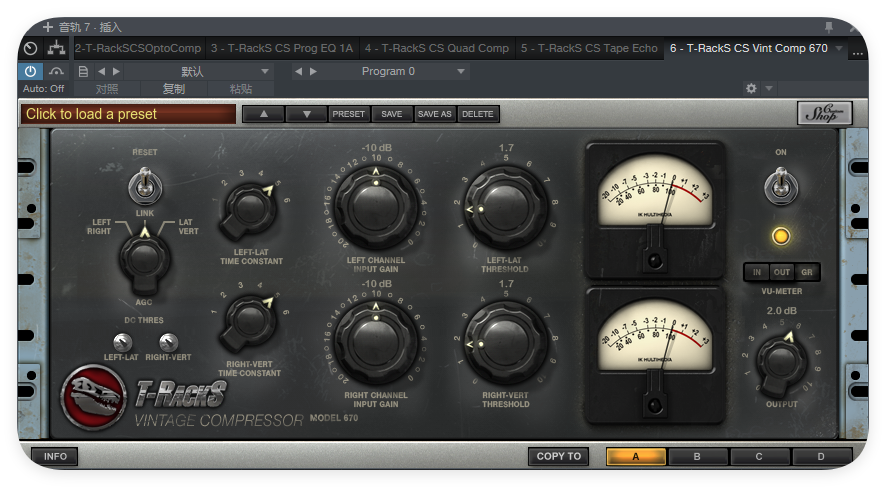Open the three-dots menu after tabs
886x487 pixels.
coord(858,53)
